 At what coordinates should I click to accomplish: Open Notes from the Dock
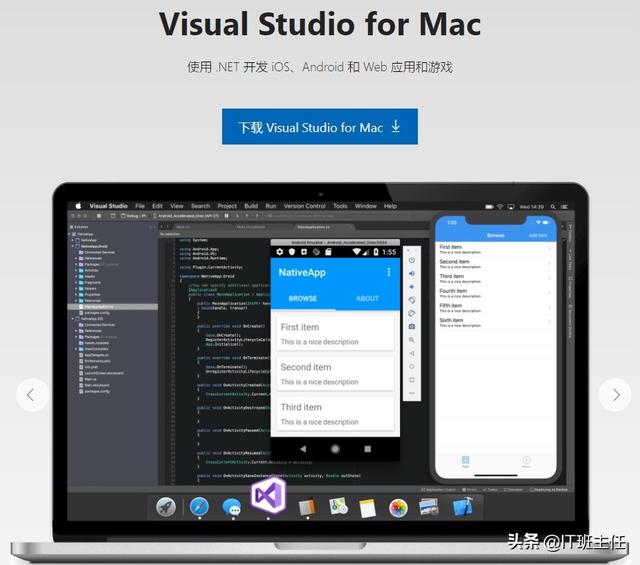click(367, 509)
